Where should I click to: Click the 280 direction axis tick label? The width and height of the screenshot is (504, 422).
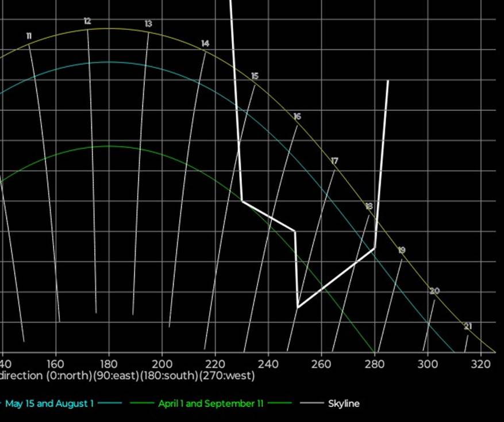374,364
